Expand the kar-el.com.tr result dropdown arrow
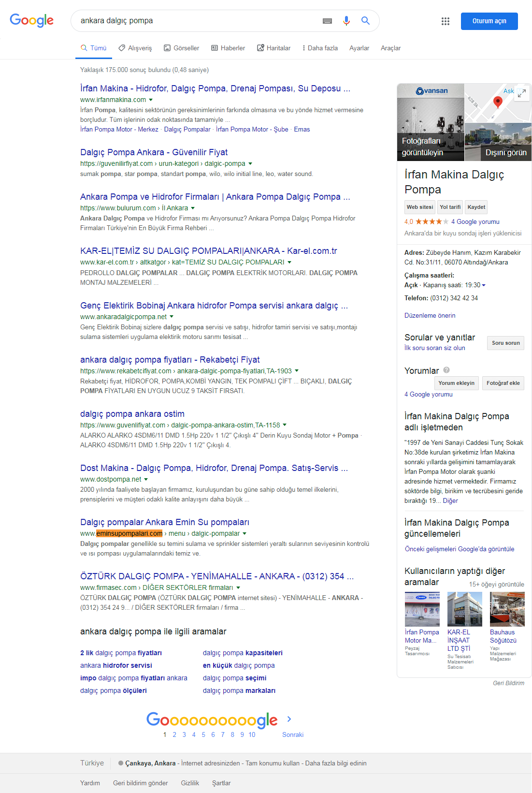532x793 pixels. pyautogui.click(x=289, y=262)
